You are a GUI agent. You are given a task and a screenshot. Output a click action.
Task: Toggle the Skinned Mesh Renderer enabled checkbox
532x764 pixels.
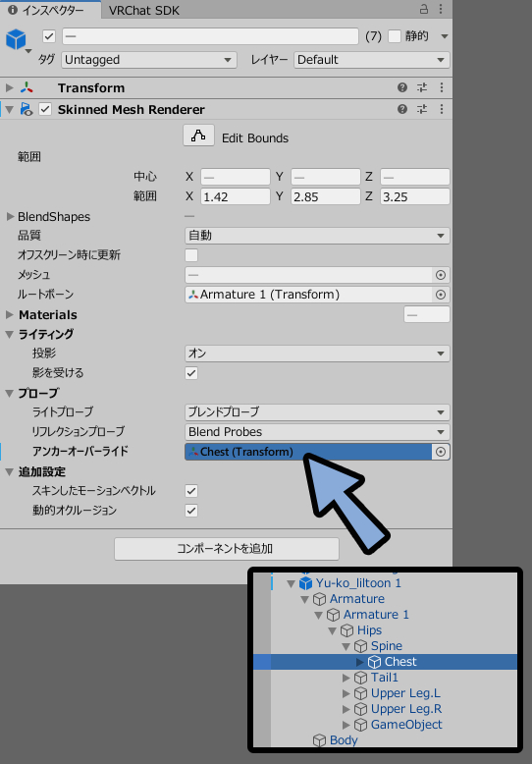click(45, 109)
